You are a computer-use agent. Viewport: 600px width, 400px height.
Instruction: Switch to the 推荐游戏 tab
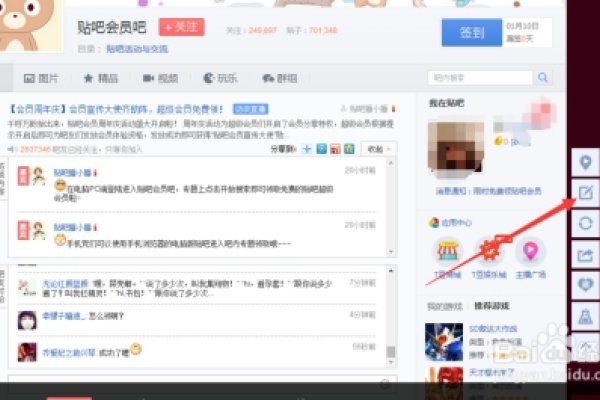point(492,306)
